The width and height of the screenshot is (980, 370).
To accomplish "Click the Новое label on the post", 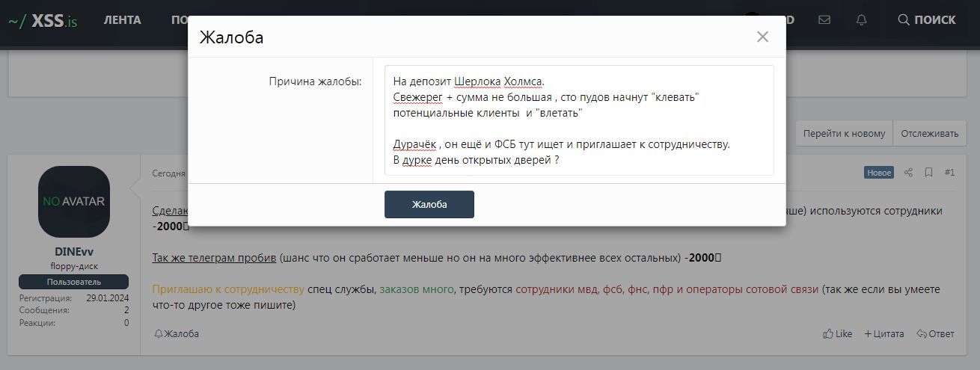I will coord(879,173).
